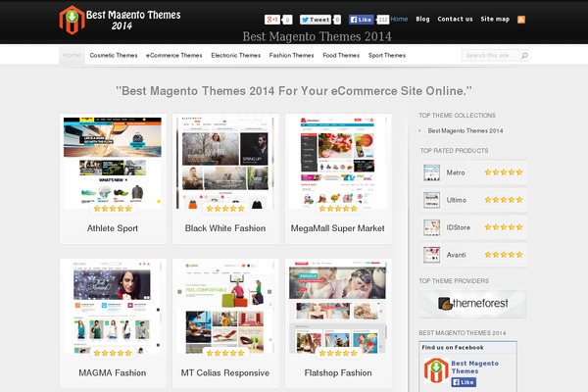Open the Blog link
The height and width of the screenshot is (392, 588).
pos(422,19)
